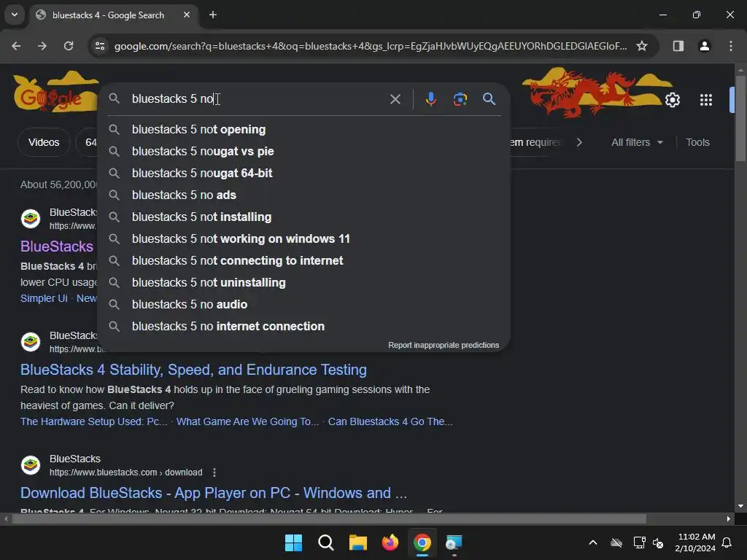Open 'Download BlueStacks - App Player on PC' result
Screen dimensions: 747x560
pyautogui.click(x=214, y=493)
